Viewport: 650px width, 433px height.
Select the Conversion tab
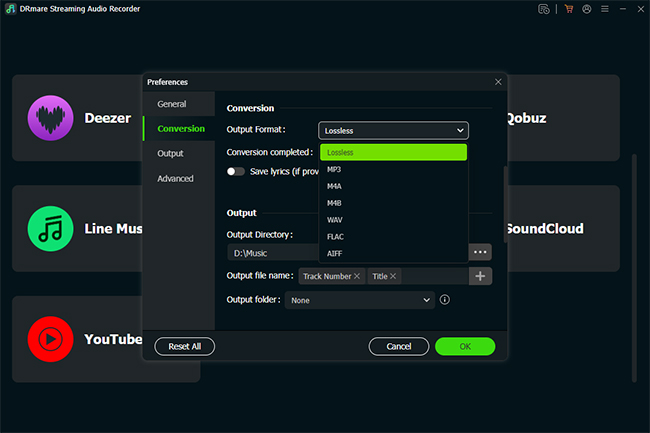[179, 128]
